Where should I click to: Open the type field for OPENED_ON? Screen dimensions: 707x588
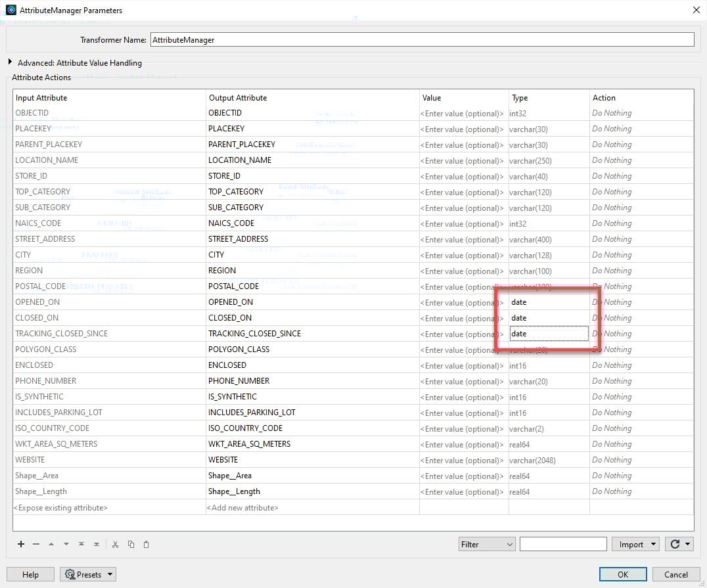click(x=549, y=302)
